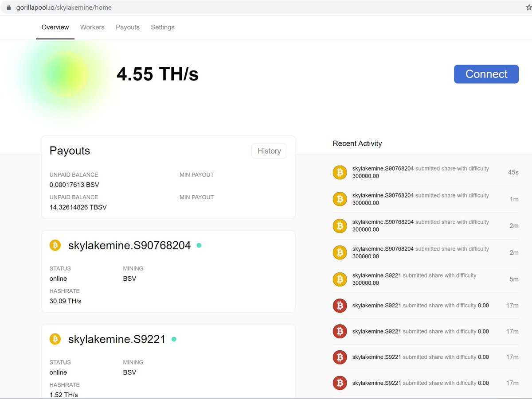This screenshot has height=399, width=532.
Task: Click the padlock icon in the address bar
Action: point(8,8)
